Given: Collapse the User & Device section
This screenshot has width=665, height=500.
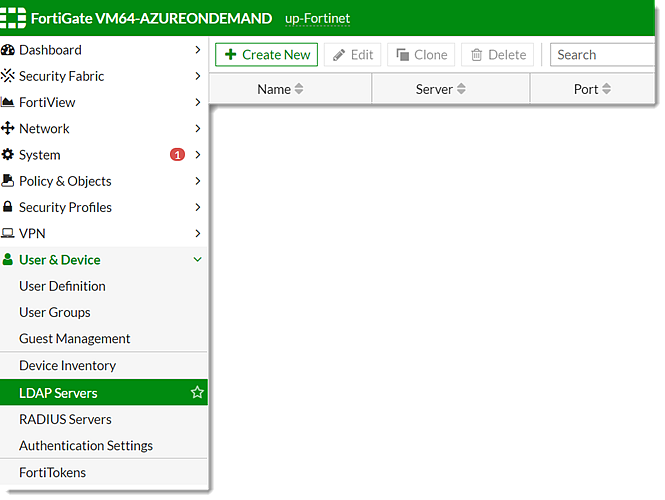Looking at the screenshot, I should pos(197,260).
